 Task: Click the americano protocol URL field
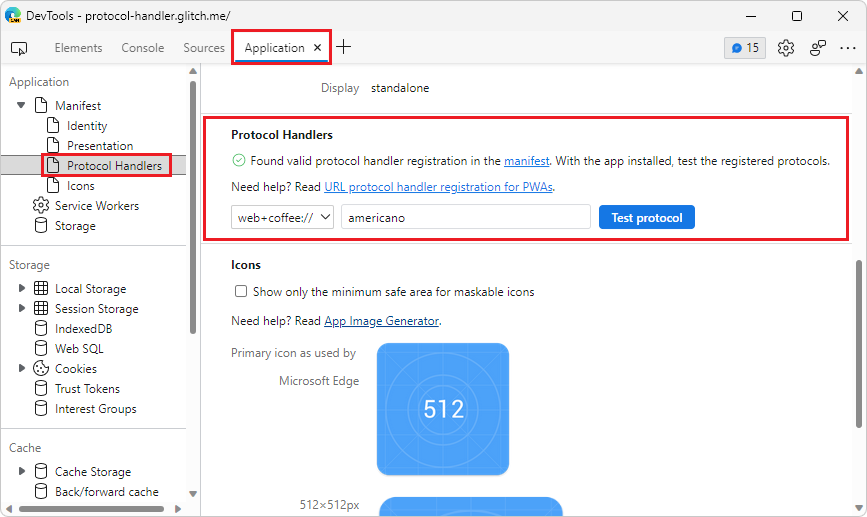tap(466, 217)
